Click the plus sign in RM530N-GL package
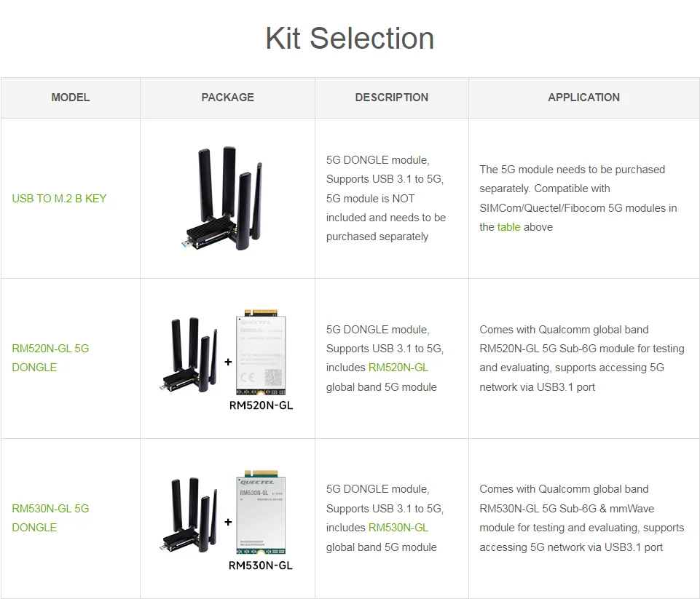 click(x=228, y=522)
